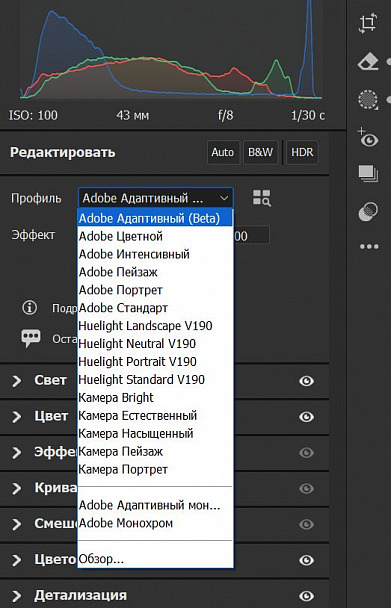Browse profiles with the grid search icon
The width and height of the screenshot is (391, 608).
pos(262,198)
